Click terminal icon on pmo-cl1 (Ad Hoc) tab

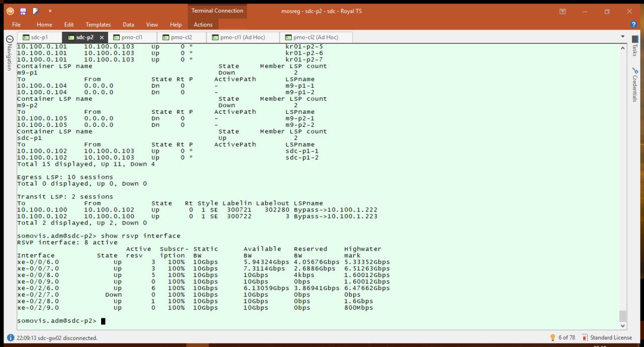[x=215, y=37]
